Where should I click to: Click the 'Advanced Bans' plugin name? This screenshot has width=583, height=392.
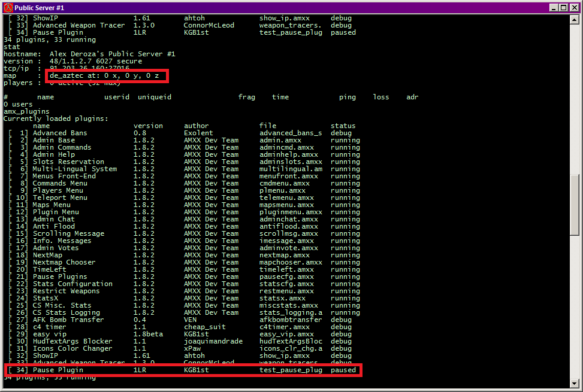(x=60, y=133)
